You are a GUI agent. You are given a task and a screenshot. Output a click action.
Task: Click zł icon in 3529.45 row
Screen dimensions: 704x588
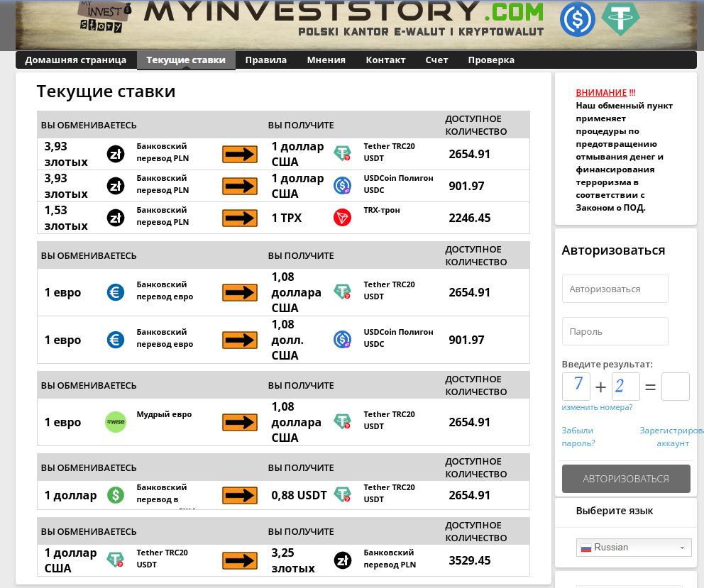click(343, 560)
